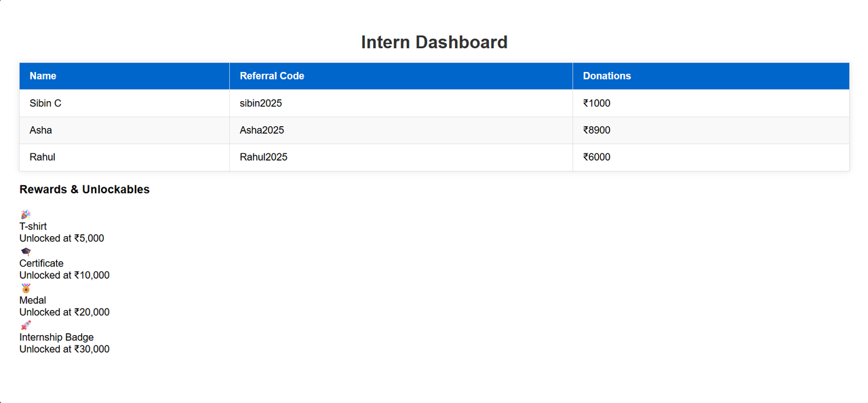Screen dimensions: 868x403
Task: Click the Donations column header
Action: 711,76
